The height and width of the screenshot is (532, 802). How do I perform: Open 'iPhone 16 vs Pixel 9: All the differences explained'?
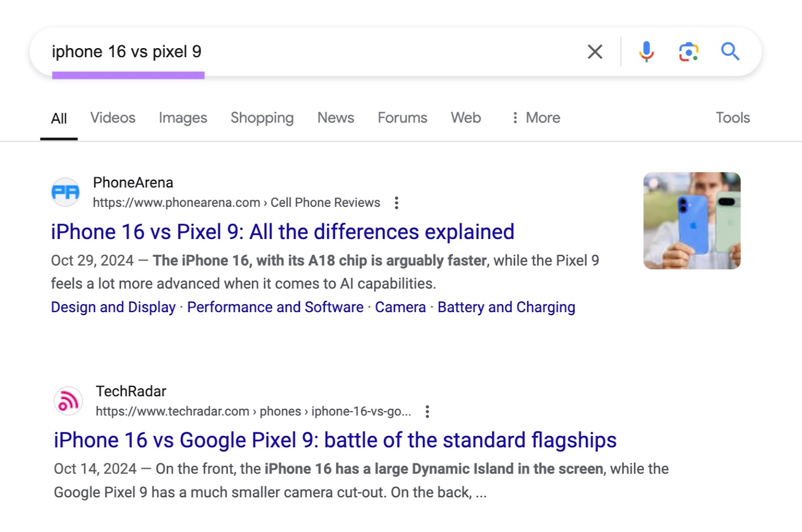pyautogui.click(x=283, y=232)
